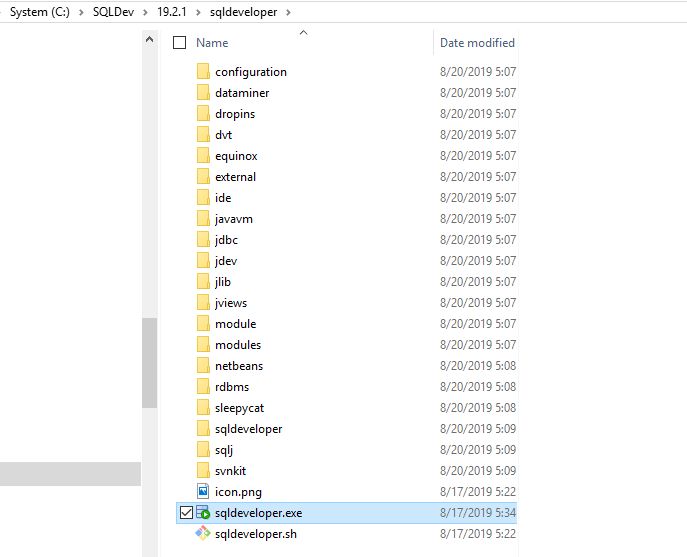Select the dropins folder icon
Image resolution: width=687 pixels, height=557 pixels.
point(203,114)
